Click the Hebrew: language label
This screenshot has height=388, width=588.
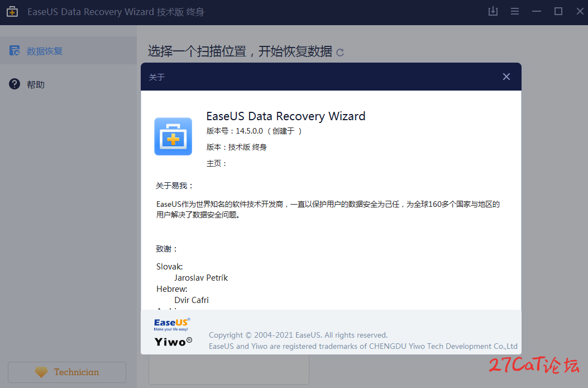pyautogui.click(x=172, y=289)
